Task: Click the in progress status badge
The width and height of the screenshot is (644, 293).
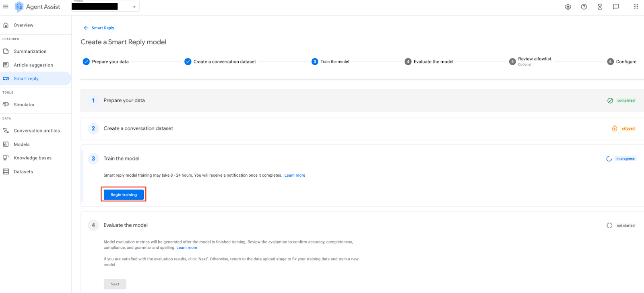Action: (x=625, y=159)
